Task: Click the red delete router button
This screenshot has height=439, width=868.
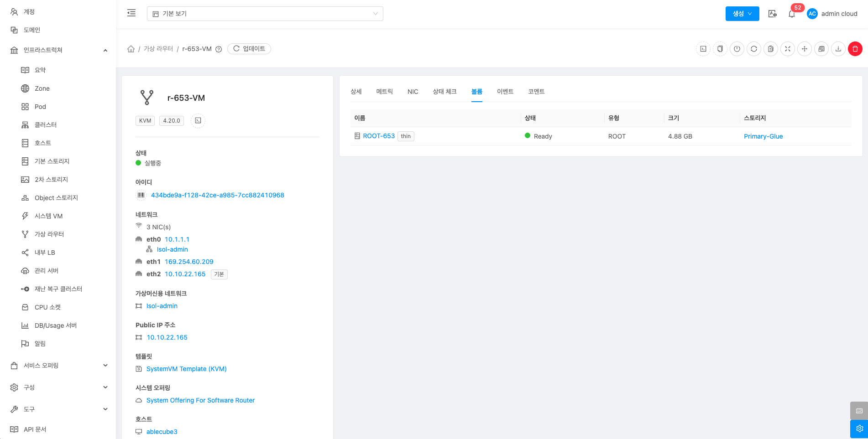Action: pos(855,49)
